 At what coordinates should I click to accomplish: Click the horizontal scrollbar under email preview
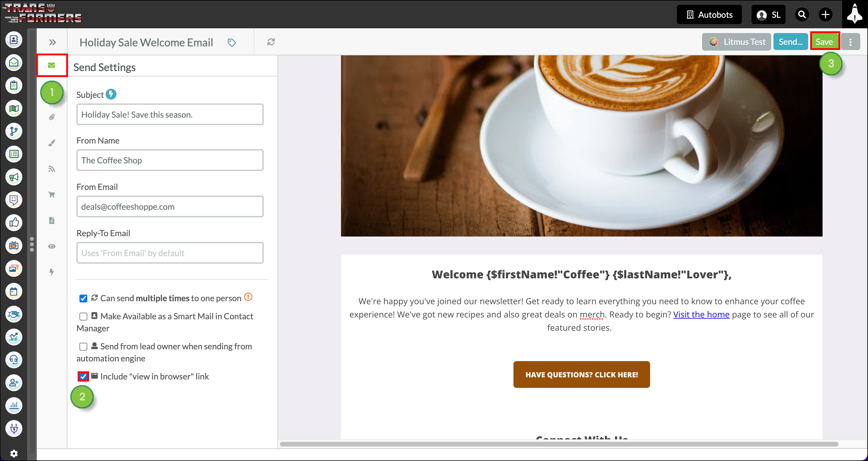559,444
